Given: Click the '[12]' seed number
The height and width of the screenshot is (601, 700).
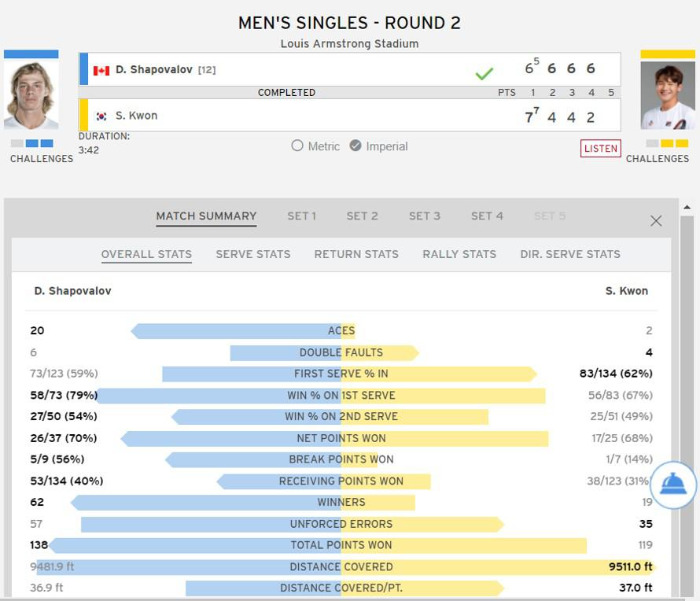Looking at the screenshot, I should (207, 70).
